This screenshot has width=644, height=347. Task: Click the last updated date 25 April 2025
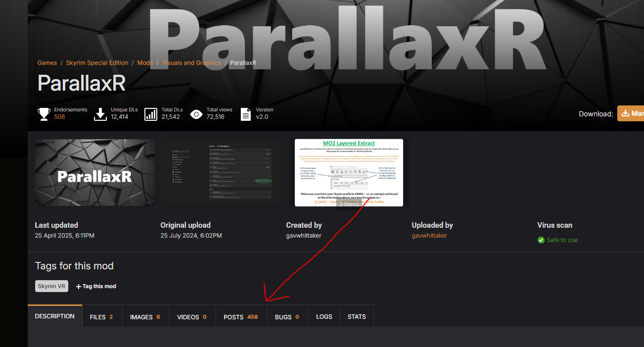click(64, 236)
